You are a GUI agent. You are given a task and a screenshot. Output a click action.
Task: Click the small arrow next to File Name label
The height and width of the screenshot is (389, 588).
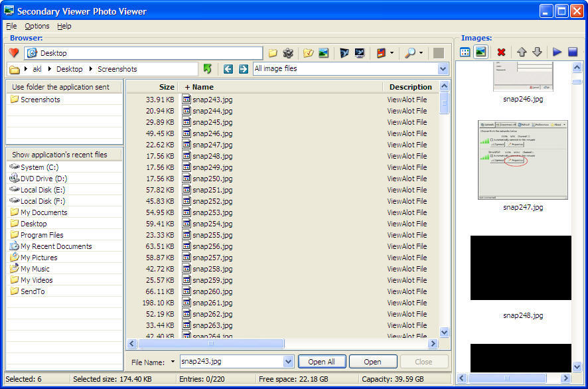[173, 362]
